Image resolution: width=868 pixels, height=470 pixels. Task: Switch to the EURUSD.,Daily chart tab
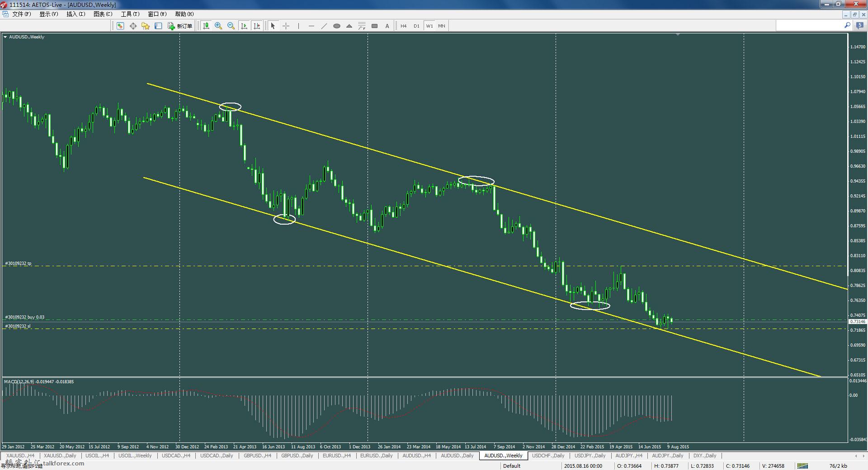(x=376, y=456)
